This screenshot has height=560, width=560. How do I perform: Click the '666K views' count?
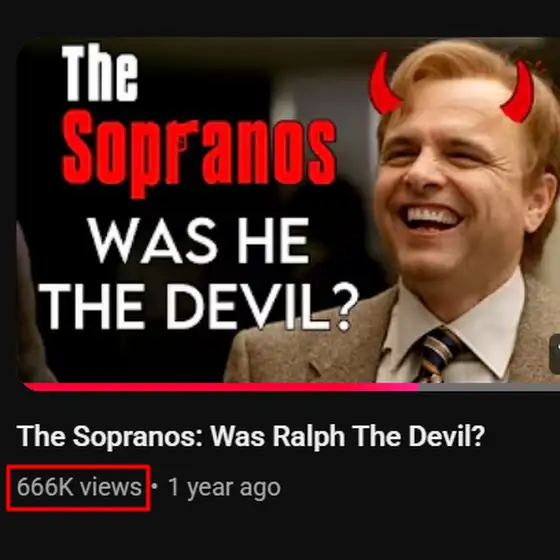79,487
